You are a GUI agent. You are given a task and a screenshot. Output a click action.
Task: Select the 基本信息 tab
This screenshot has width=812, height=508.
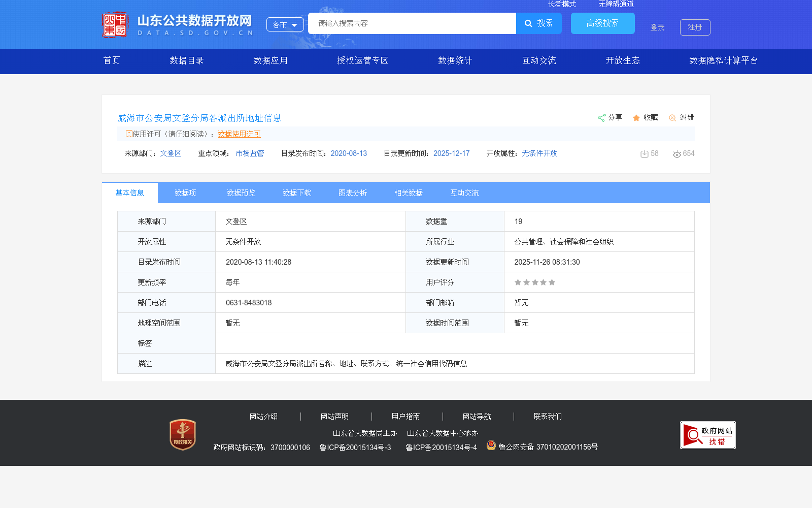point(130,193)
